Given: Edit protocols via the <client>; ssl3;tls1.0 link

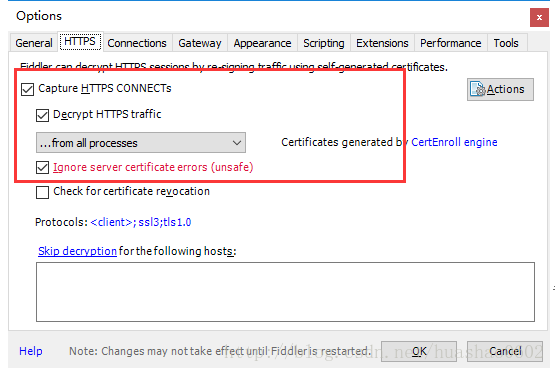Looking at the screenshot, I should pos(141,222).
